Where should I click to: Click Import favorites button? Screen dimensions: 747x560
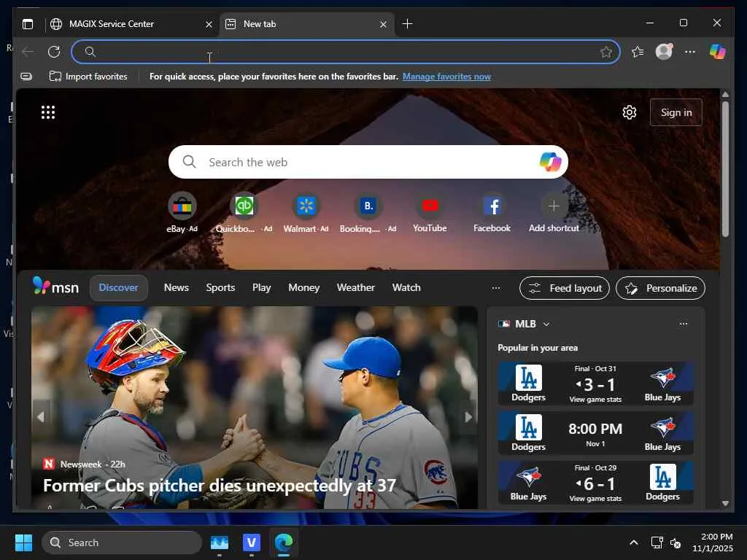(88, 76)
